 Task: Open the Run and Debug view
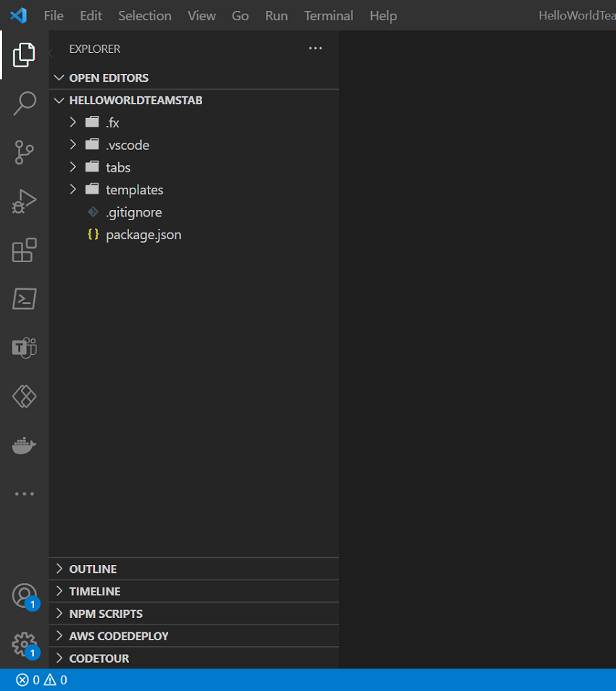coord(25,201)
